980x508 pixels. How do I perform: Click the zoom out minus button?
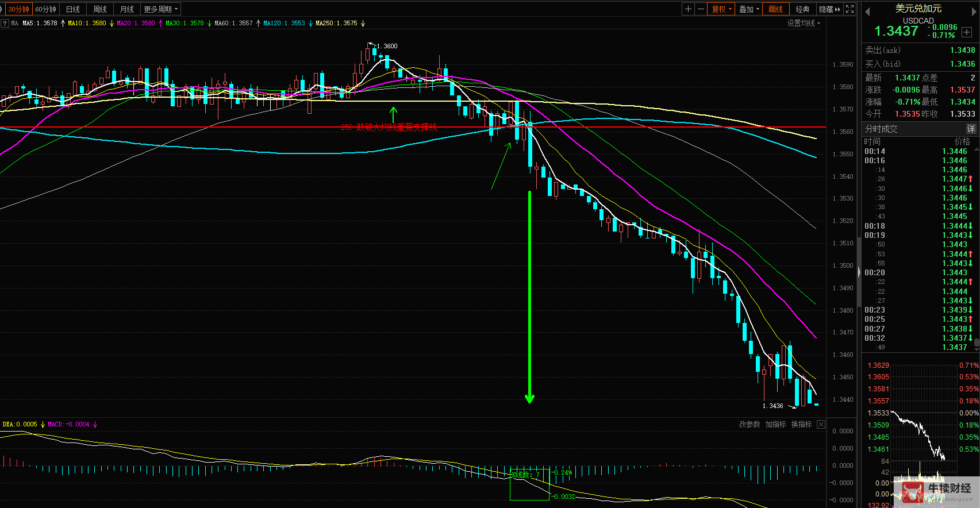pyautogui.click(x=701, y=9)
